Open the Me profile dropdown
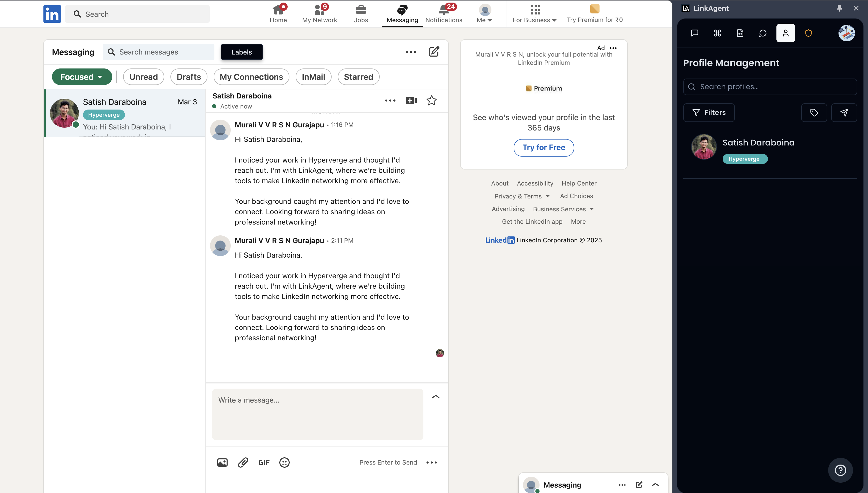 tap(485, 13)
